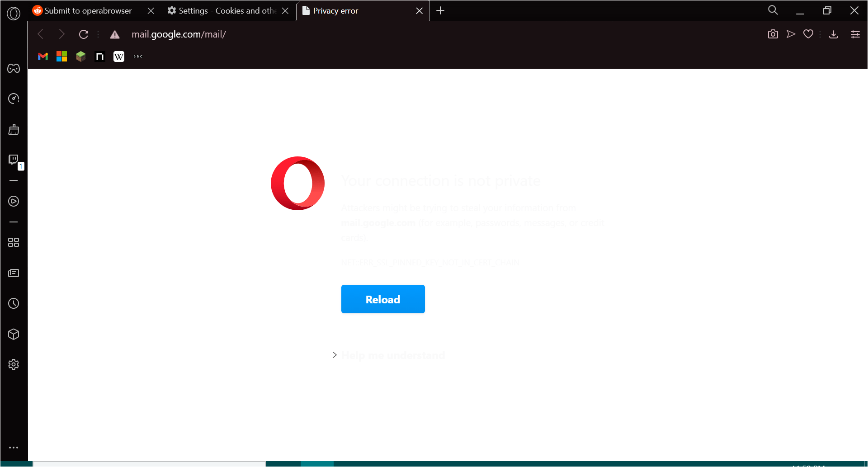The width and height of the screenshot is (868, 467).
Task: Open Wikipedia from the bookmarks bar
Action: [x=118, y=56]
